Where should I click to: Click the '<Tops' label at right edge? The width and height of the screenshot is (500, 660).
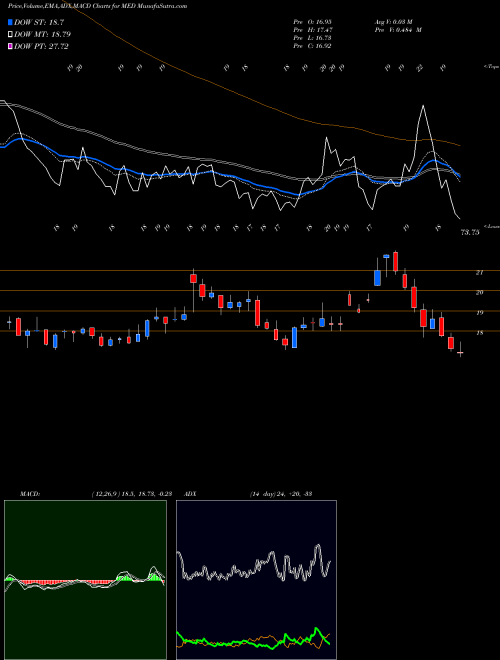click(491, 67)
